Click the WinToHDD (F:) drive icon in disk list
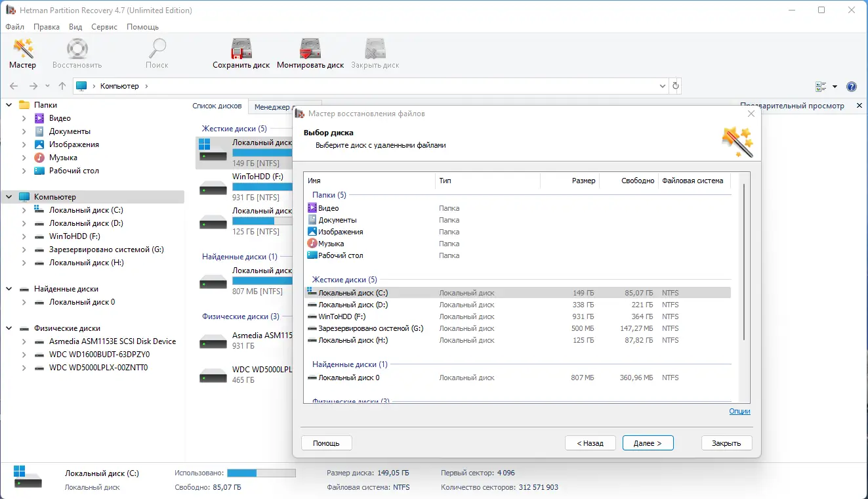 click(x=213, y=187)
